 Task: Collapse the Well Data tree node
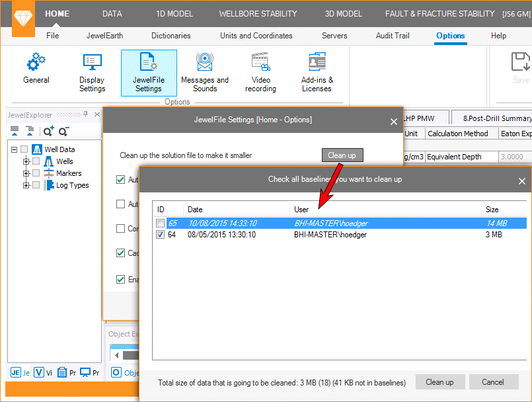(x=15, y=149)
